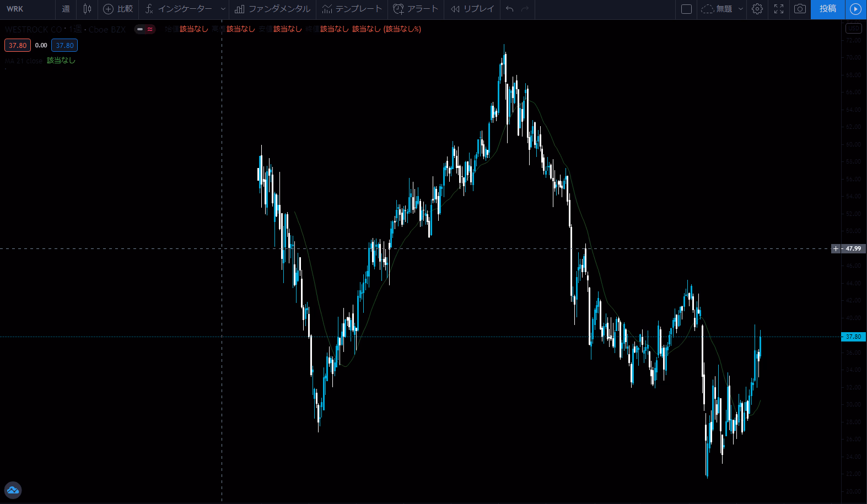Click the USD currency label on price axis
Screen dimensions: 867x504
pyautogui.click(x=853, y=28)
